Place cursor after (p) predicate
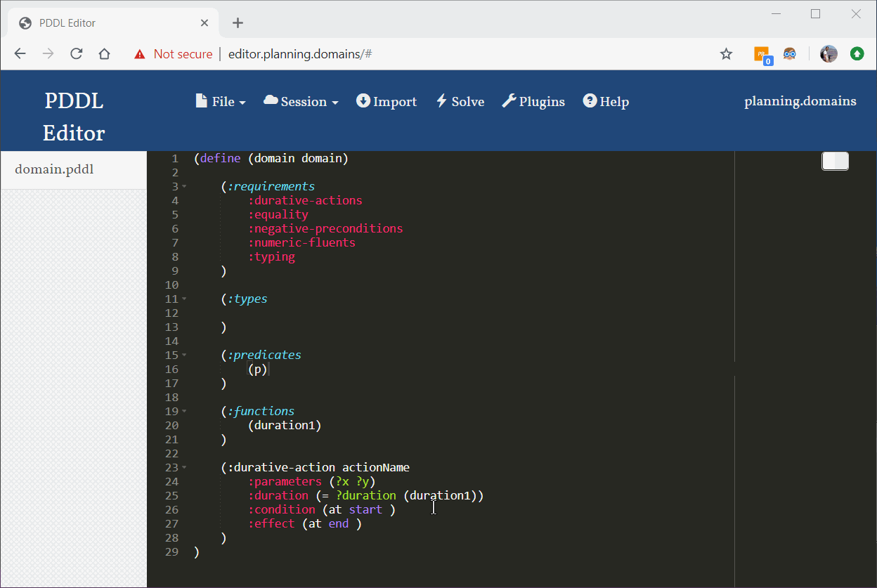Image resolution: width=877 pixels, height=588 pixels. coord(269,369)
